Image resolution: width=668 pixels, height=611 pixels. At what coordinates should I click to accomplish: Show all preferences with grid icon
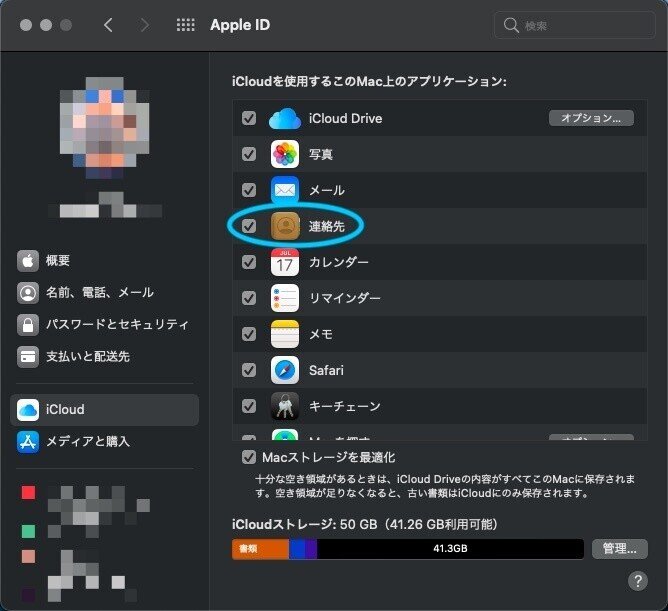tap(186, 25)
